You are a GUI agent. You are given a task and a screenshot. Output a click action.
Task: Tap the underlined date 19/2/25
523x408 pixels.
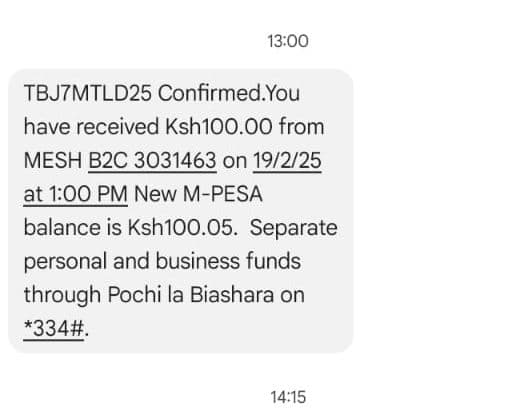pyautogui.click(x=287, y=160)
